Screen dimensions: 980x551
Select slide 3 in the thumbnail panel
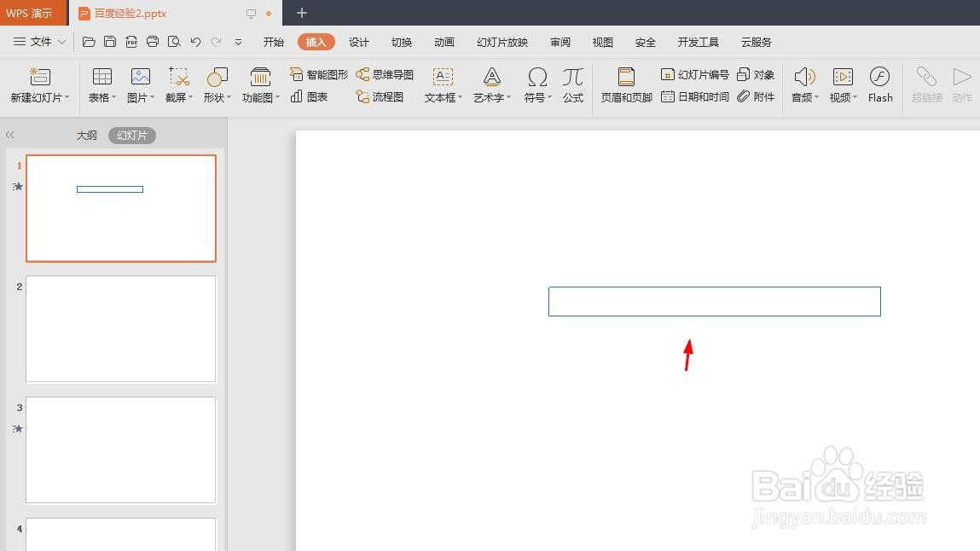120,450
